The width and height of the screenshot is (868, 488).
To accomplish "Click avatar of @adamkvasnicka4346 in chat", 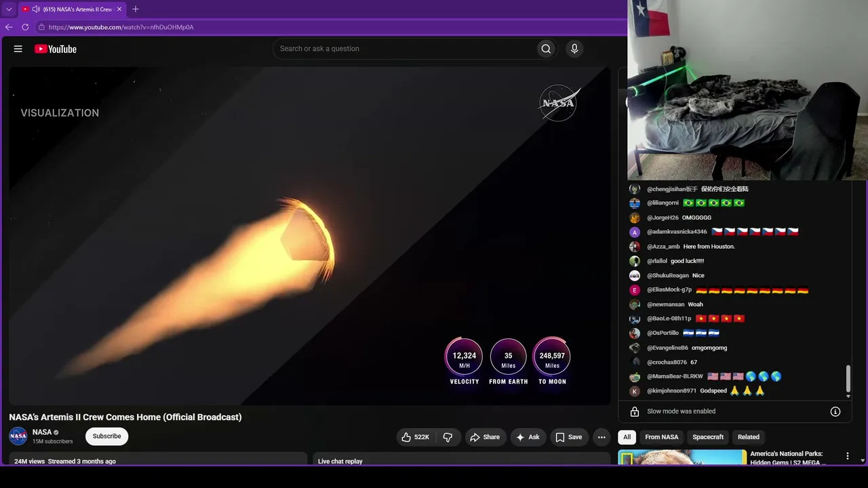I will (635, 232).
